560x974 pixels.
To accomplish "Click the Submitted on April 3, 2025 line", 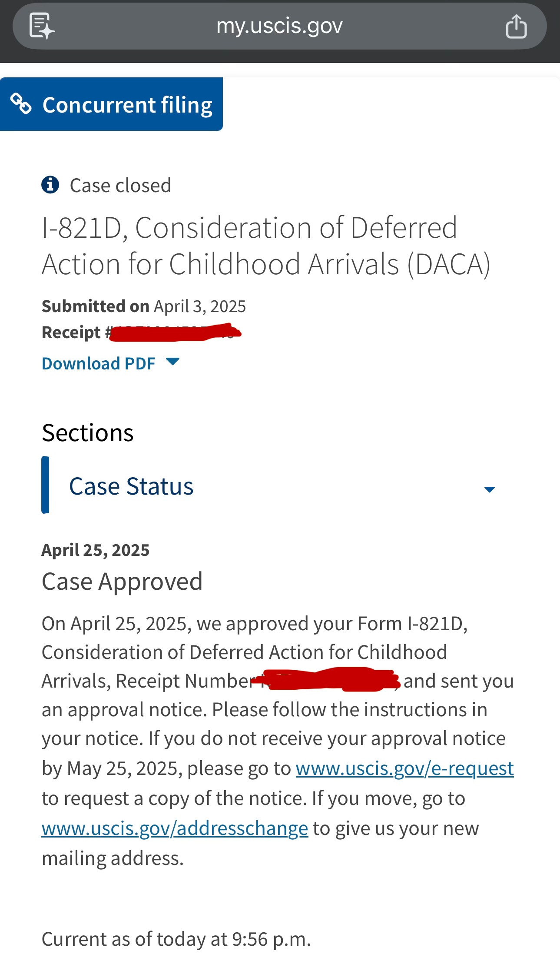I will coord(144,306).
